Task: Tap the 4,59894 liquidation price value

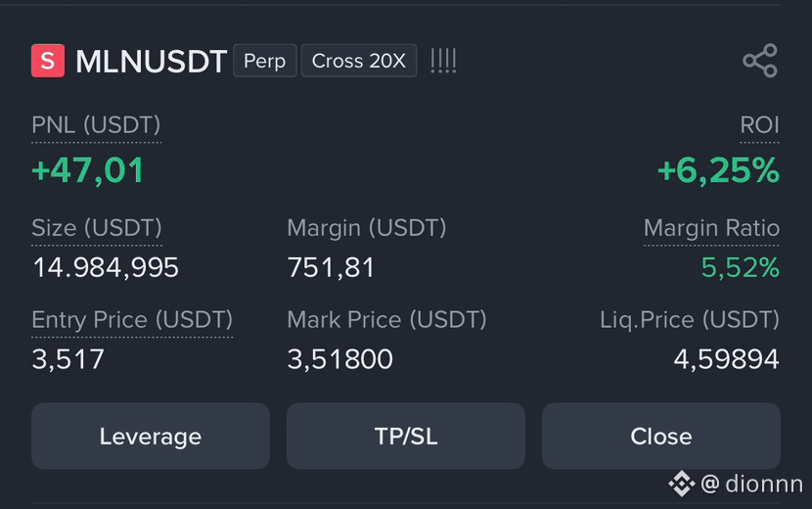Action: click(x=726, y=359)
